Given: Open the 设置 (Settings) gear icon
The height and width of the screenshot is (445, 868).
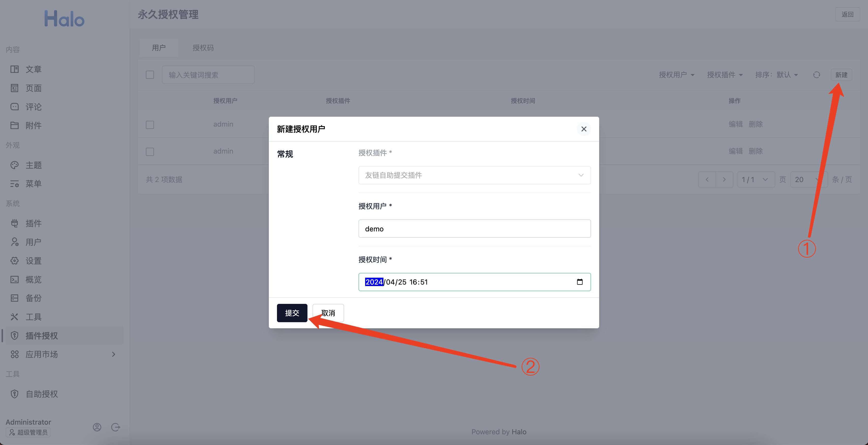Looking at the screenshot, I should 14,261.
